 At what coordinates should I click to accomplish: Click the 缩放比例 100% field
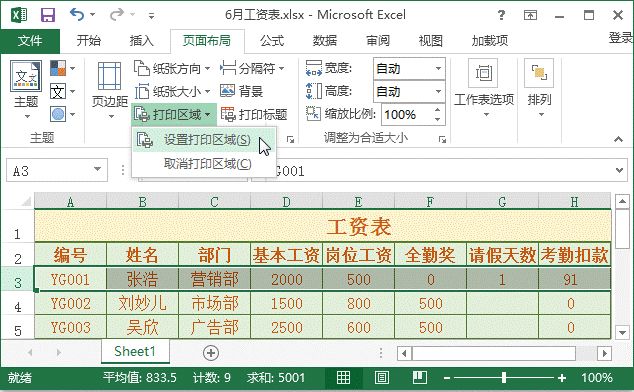pyautogui.click(x=406, y=114)
